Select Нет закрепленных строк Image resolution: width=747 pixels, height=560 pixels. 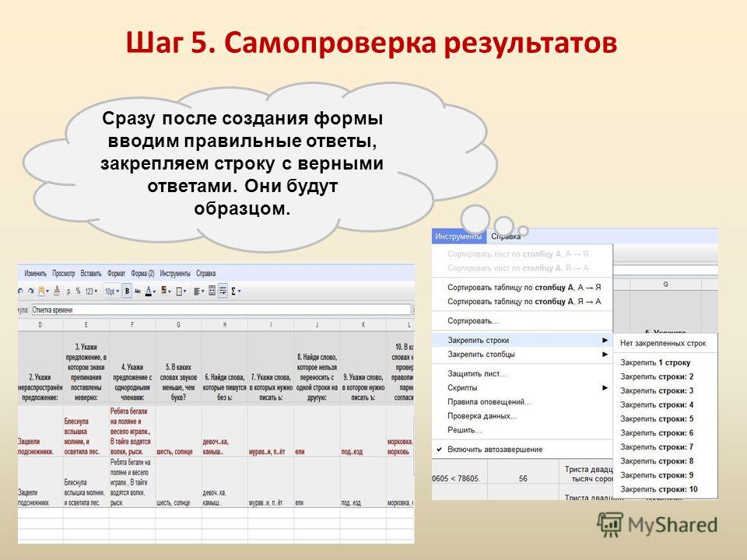665,343
